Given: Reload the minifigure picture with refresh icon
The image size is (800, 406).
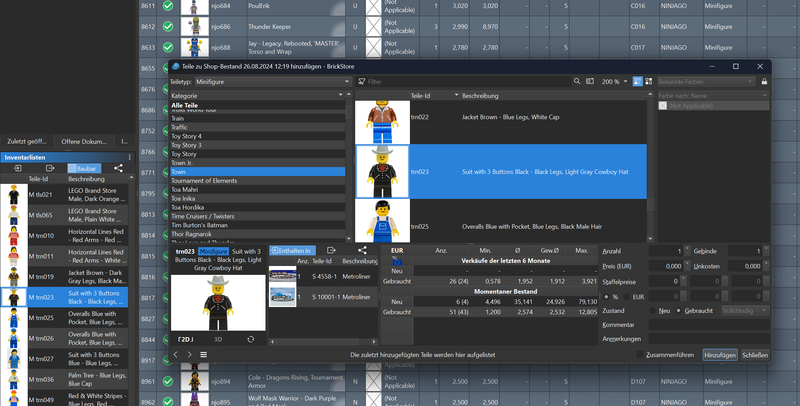Looking at the screenshot, I should click(251, 339).
